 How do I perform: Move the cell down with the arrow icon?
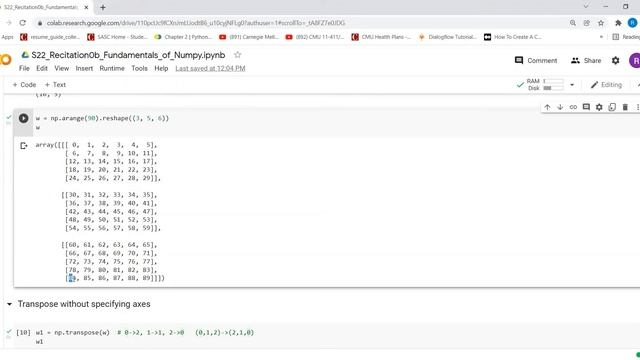pyautogui.click(x=560, y=107)
